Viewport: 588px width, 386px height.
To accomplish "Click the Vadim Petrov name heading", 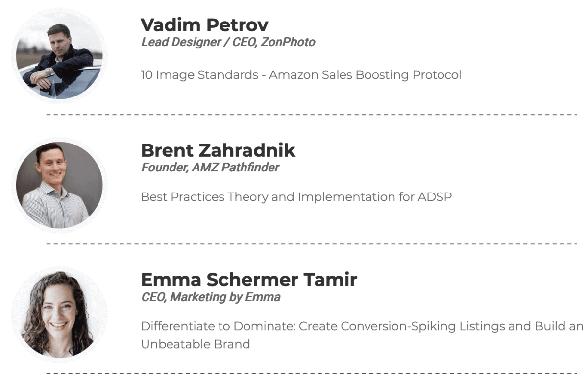I will tap(204, 25).
